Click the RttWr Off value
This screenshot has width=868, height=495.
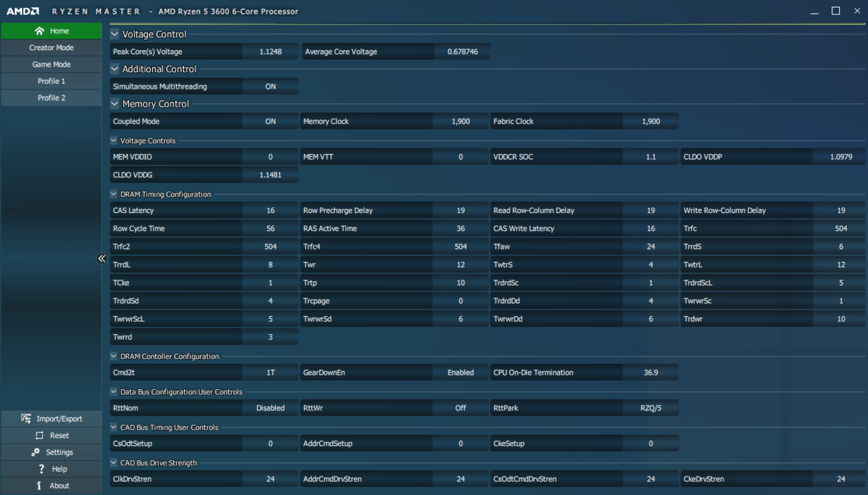click(461, 408)
